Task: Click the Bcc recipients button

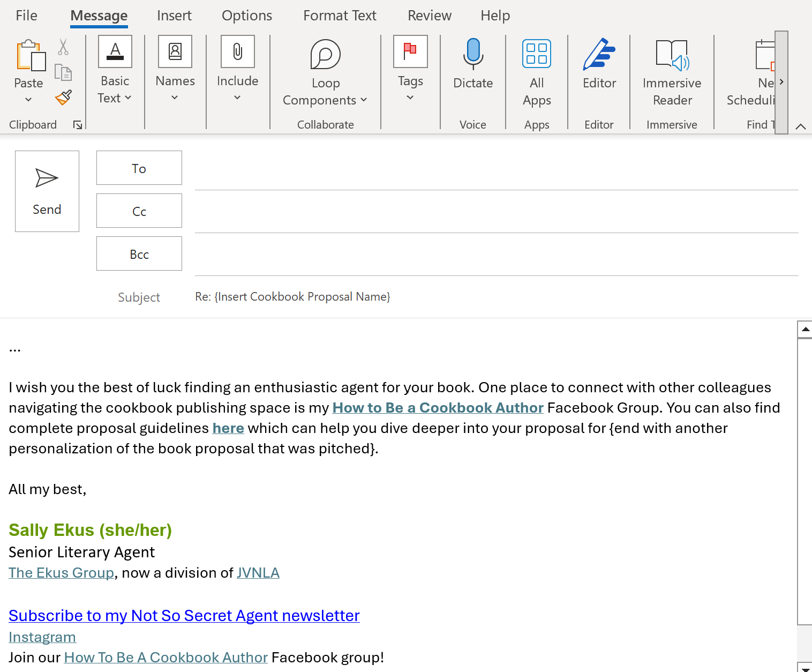Action: (139, 253)
